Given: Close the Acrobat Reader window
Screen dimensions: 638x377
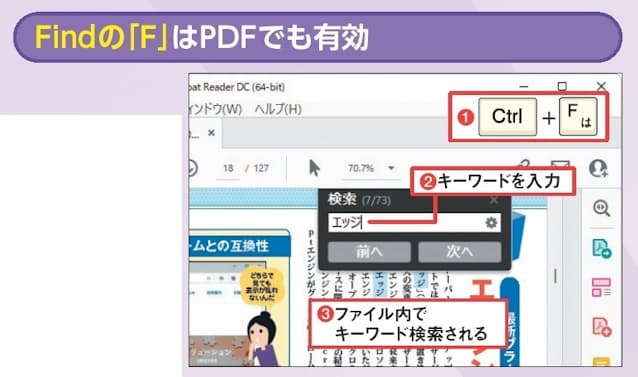Looking at the screenshot, I should point(601,86).
